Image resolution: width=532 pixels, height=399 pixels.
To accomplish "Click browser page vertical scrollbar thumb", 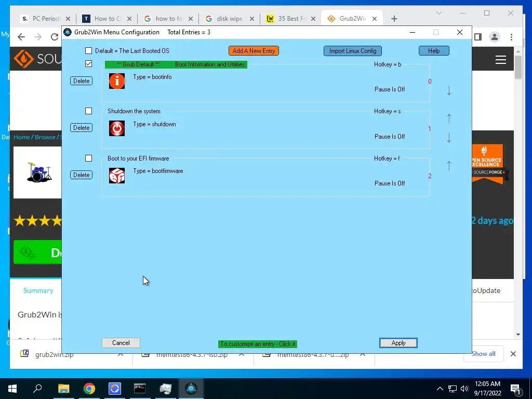I will (518, 68).
